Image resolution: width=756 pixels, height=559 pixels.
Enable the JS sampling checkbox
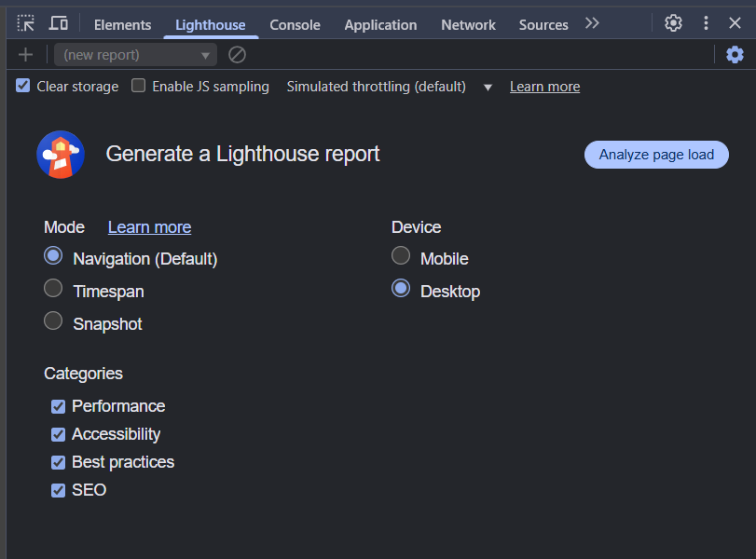[x=138, y=86]
